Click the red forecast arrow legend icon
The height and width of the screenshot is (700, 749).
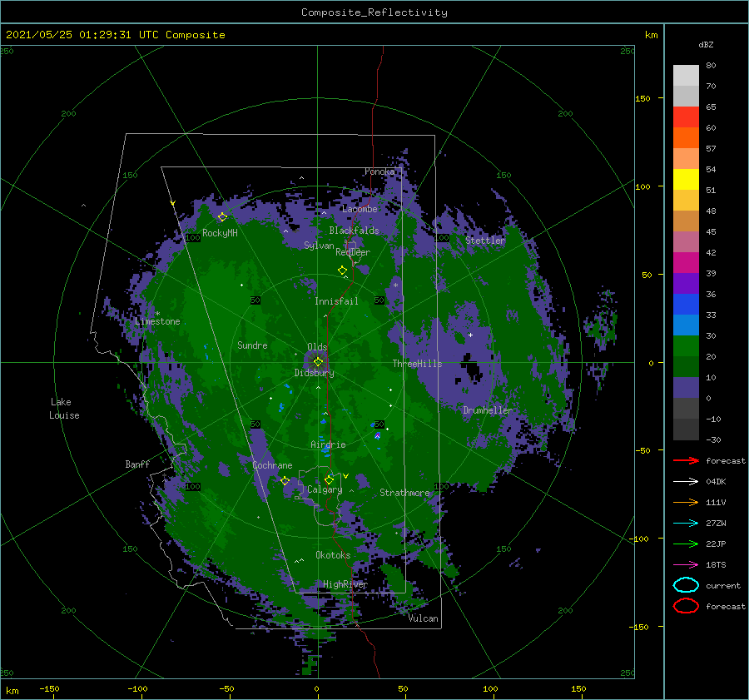tap(686, 460)
